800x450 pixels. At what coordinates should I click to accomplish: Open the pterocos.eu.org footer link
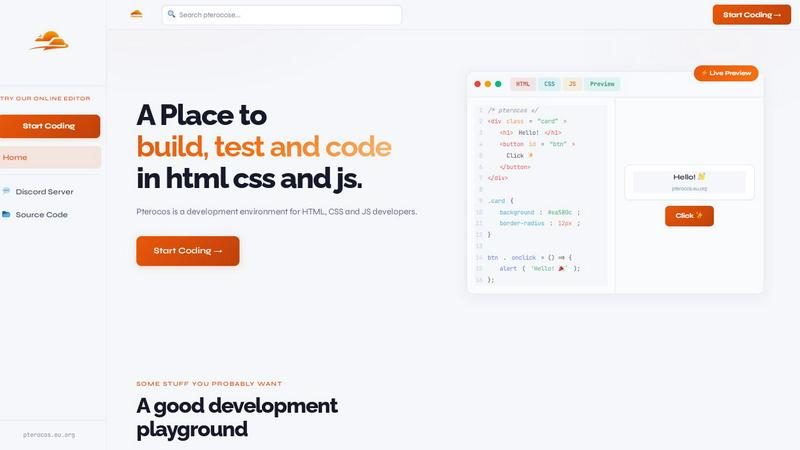click(x=49, y=435)
